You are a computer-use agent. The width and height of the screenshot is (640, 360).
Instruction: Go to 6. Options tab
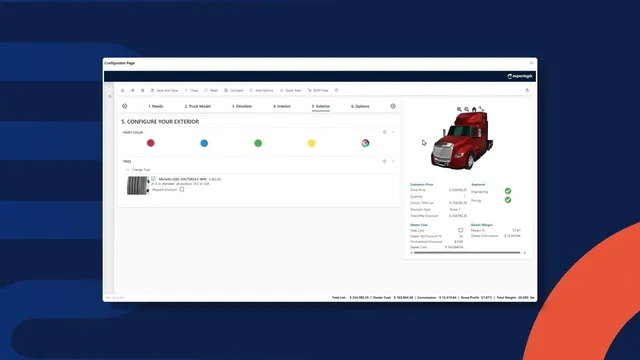tap(360, 107)
